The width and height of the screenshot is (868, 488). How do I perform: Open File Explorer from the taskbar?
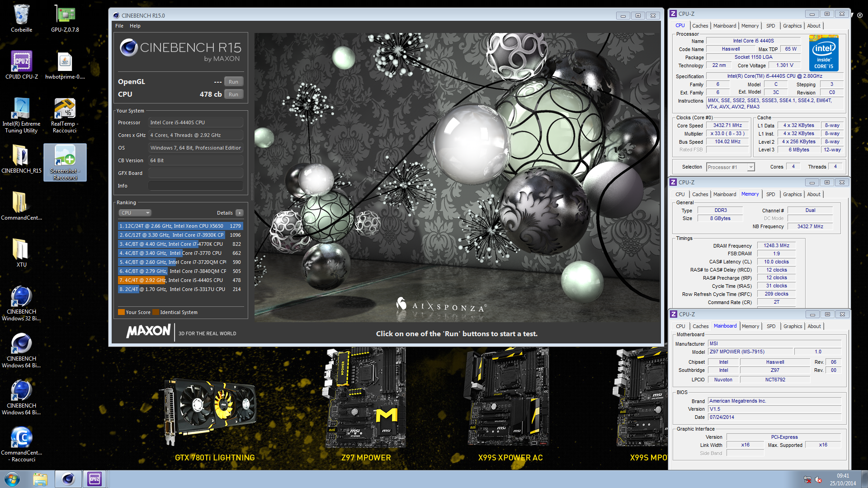[x=40, y=479]
